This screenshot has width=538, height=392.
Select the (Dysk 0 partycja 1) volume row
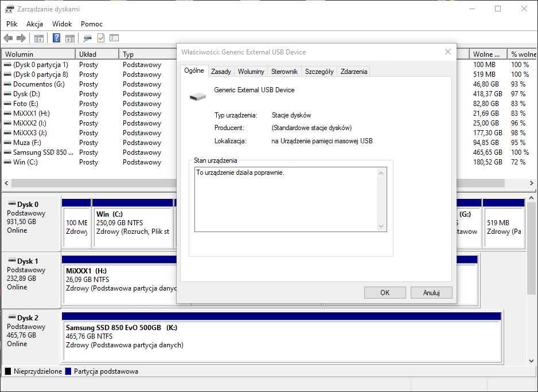point(41,65)
